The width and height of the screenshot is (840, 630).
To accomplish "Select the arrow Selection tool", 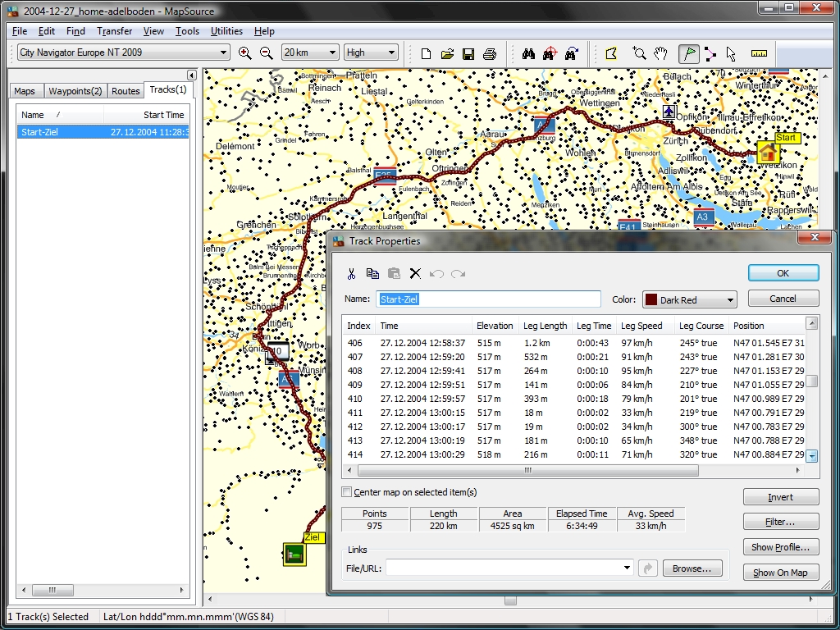I will pos(731,53).
